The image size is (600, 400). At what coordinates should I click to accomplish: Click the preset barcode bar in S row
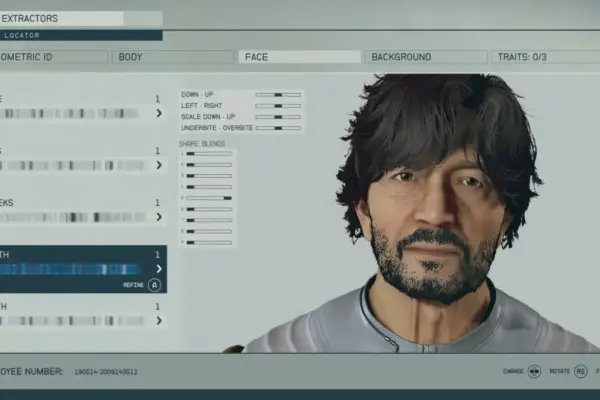[x=73, y=165]
